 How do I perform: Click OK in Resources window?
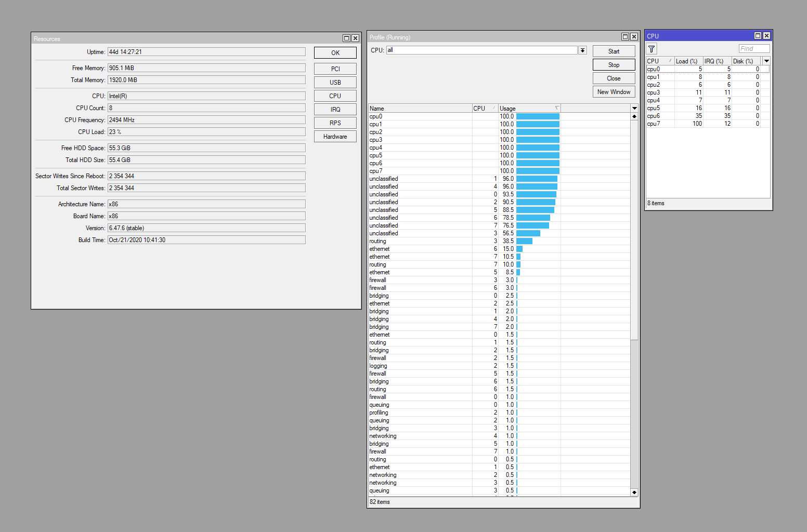(x=335, y=53)
